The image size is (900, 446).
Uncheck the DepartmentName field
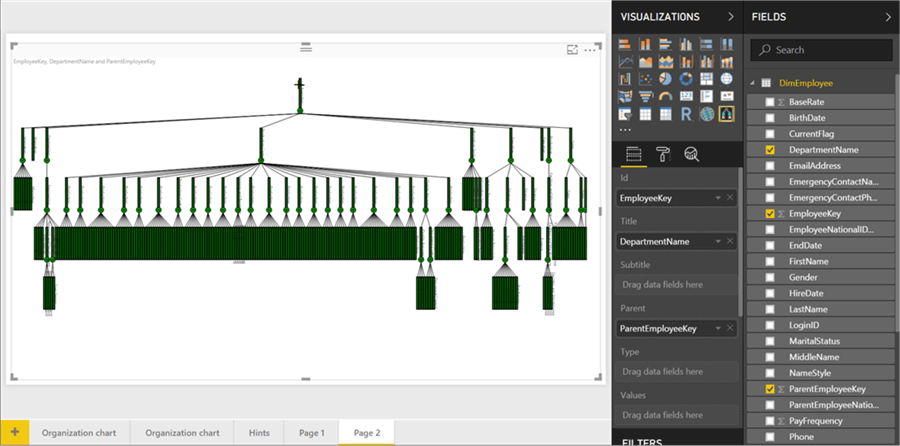769,150
